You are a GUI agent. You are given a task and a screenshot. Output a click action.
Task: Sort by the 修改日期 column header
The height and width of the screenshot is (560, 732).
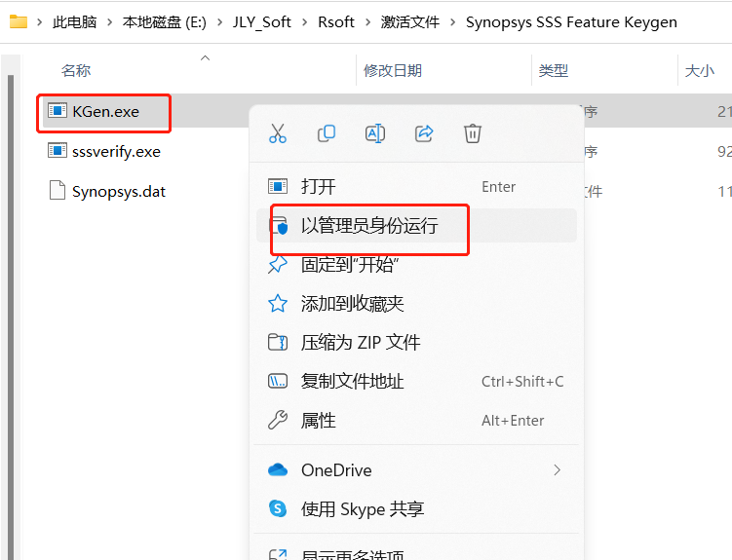(x=393, y=71)
